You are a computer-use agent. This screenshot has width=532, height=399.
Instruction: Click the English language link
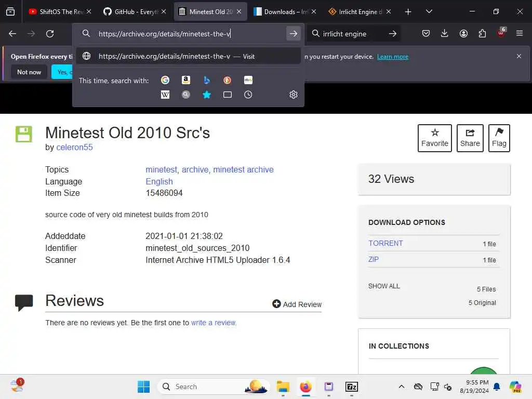159,181
